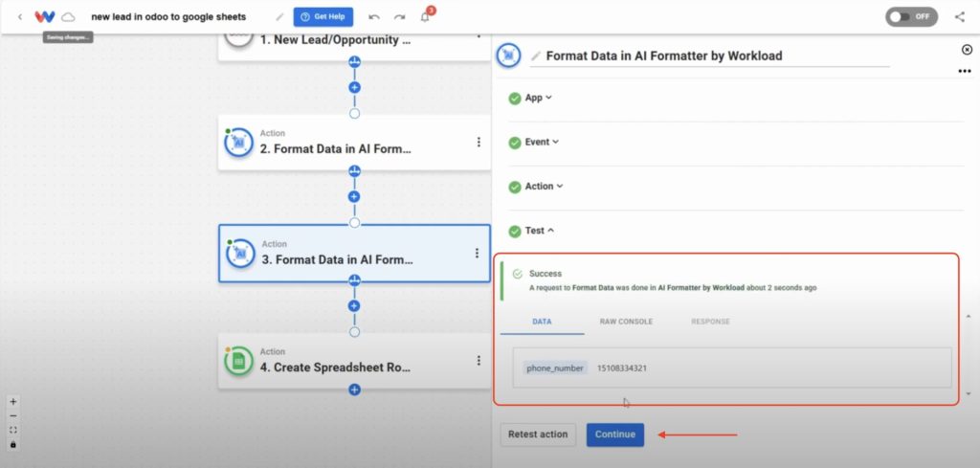
Task: Zoom out on the canvas
Action: (x=13, y=416)
